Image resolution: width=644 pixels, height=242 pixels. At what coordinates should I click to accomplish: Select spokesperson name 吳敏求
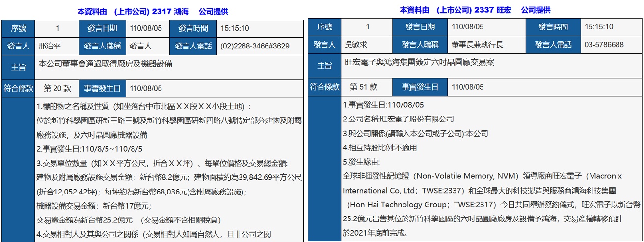click(x=356, y=45)
